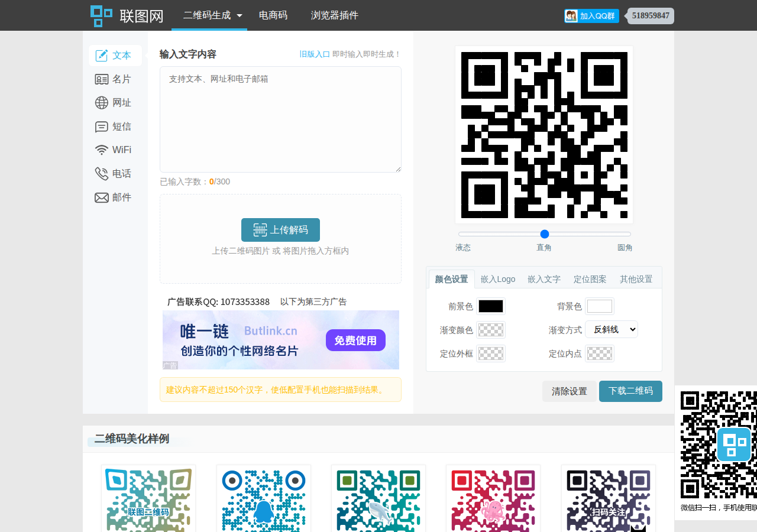The image size is (757, 532).
Task: Click the 液态 slider label
Action: tap(463, 248)
